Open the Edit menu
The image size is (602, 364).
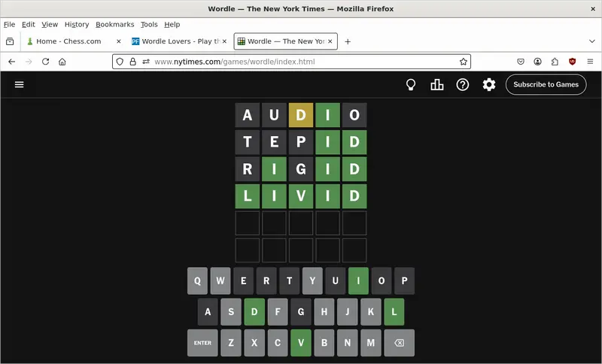tap(29, 24)
